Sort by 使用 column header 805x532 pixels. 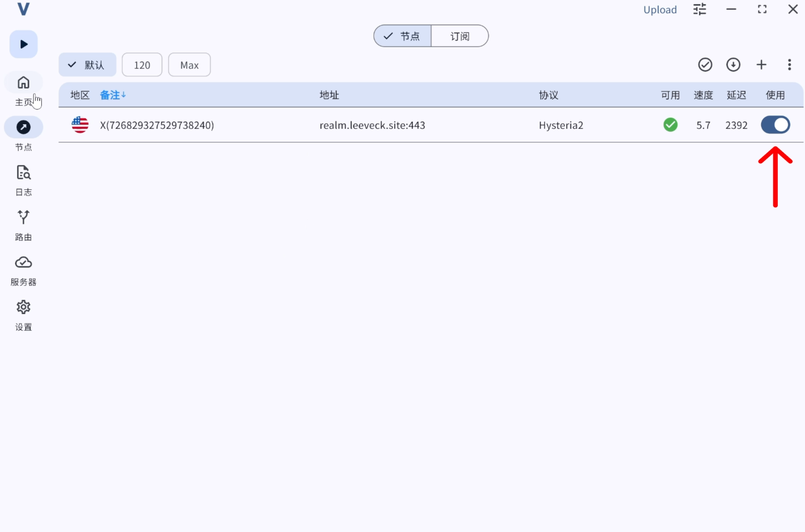(x=775, y=95)
